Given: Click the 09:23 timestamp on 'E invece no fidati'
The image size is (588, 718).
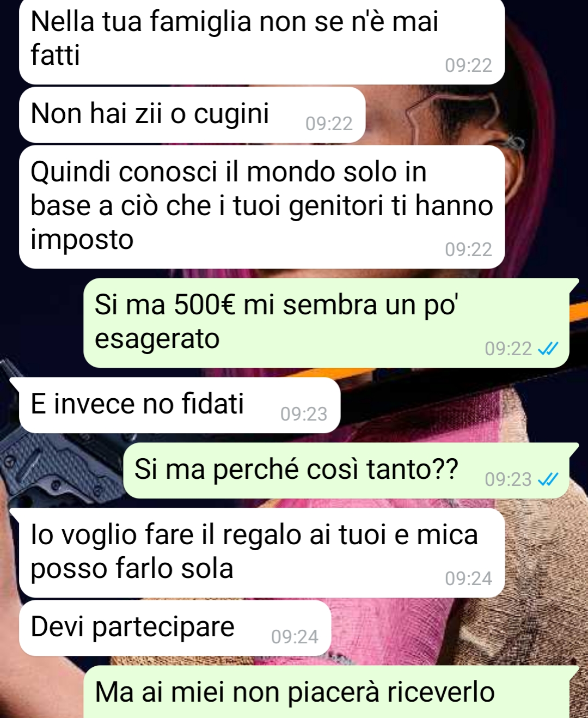Looking at the screenshot, I should pyautogui.click(x=304, y=414).
